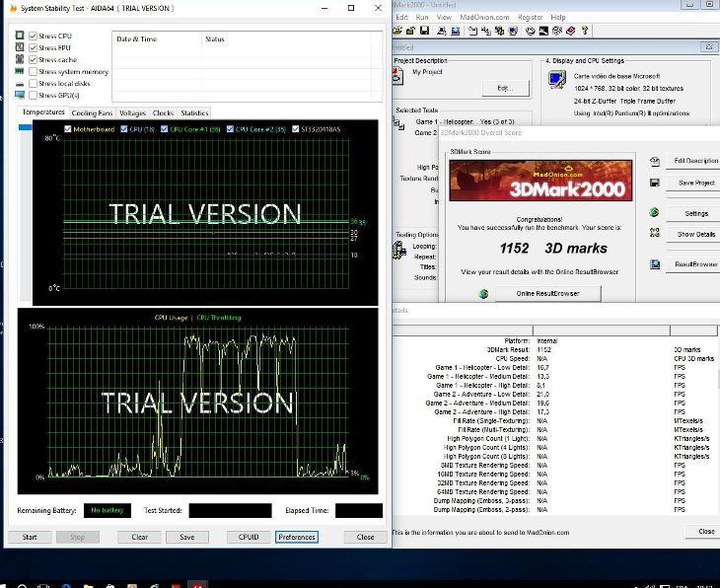Image resolution: width=720 pixels, height=588 pixels.
Task: Click the AIDA64 flame icon in title bar
Action: coord(14,8)
